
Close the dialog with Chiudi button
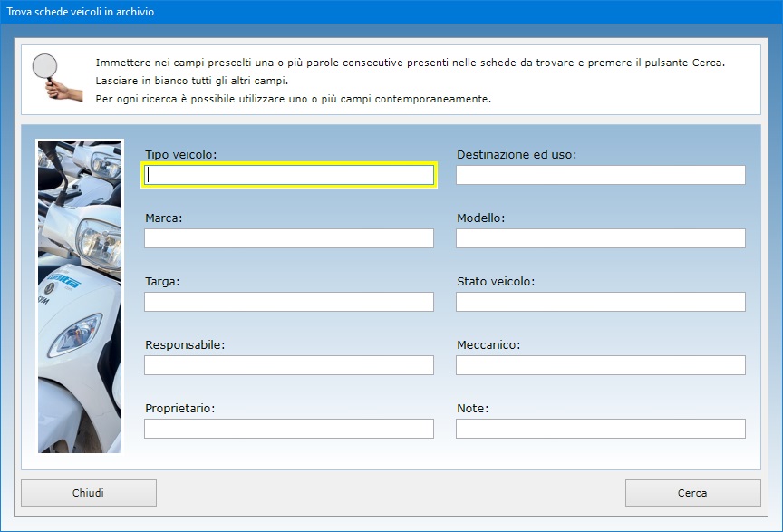click(x=89, y=493)
